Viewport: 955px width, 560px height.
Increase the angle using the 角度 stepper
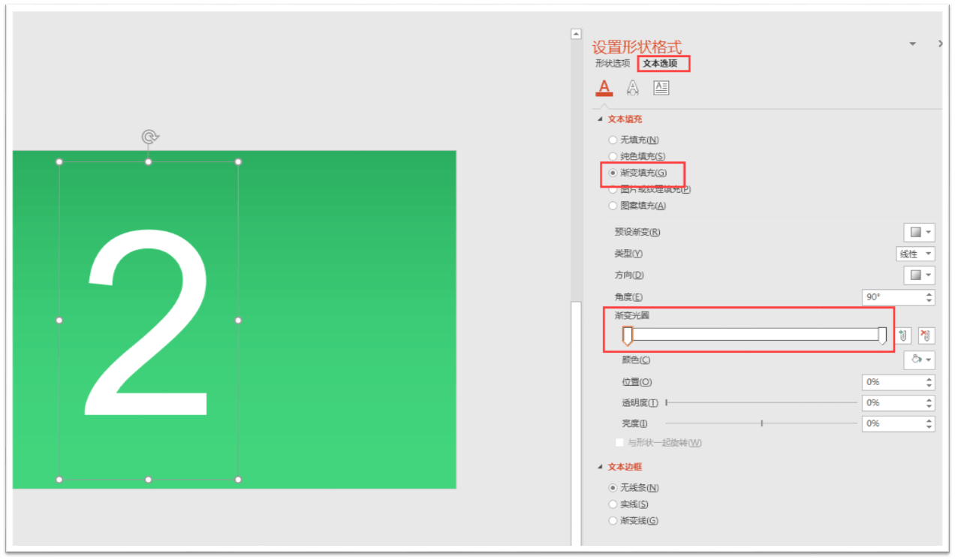(x=929, y=293)
